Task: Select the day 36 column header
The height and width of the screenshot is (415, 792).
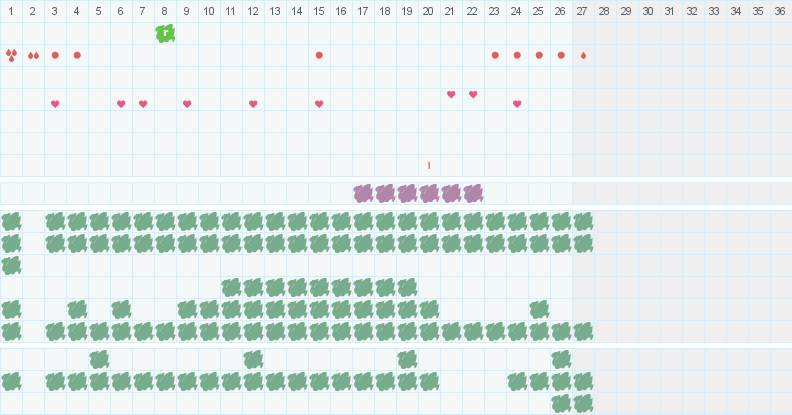Action: (781, 11)
